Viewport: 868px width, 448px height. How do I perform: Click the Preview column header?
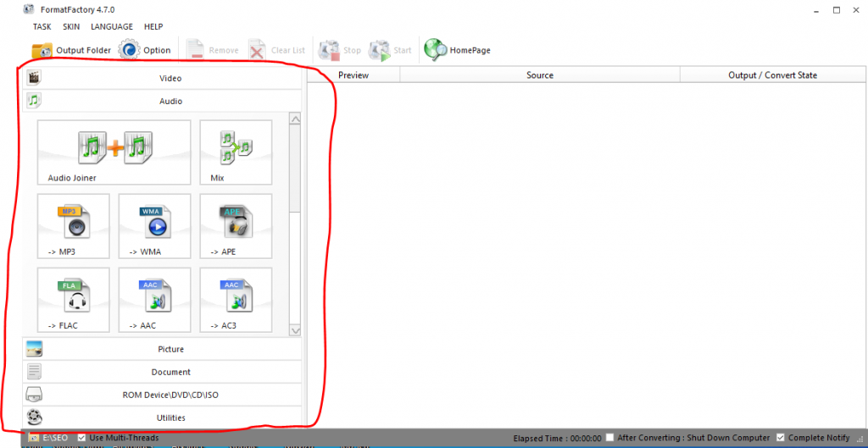353,75
